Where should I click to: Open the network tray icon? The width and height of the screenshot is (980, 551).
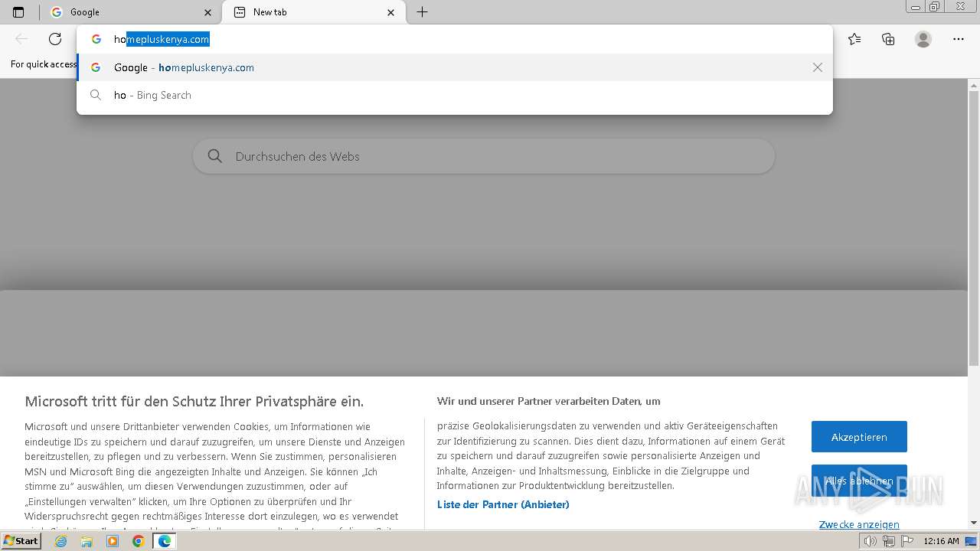click(x=888, y=541)
